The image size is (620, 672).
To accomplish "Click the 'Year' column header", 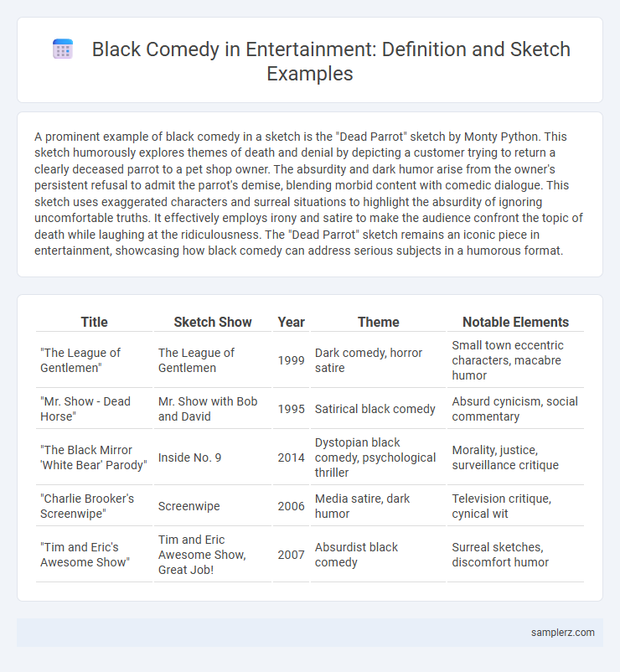I will 291,322.
